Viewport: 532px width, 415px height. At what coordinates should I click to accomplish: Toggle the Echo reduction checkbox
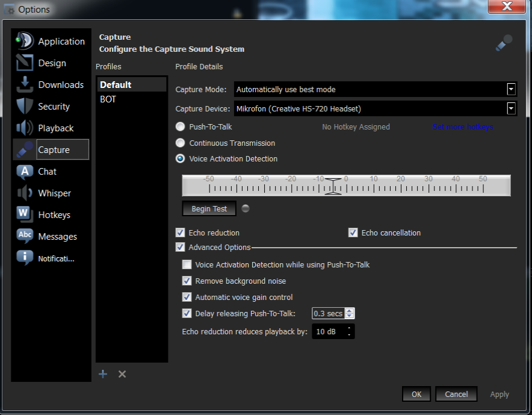click(x=180, y=232)
